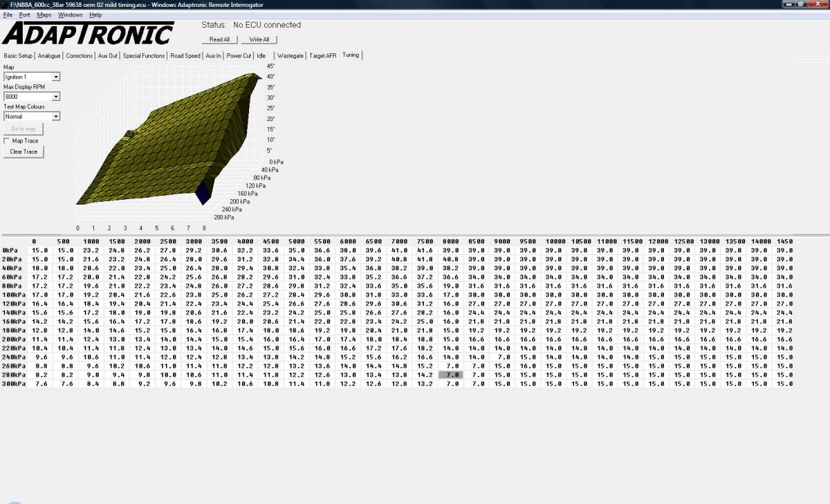Click the 0kPa row header
The height and width of the screenshot is (504, 830).
10,250
